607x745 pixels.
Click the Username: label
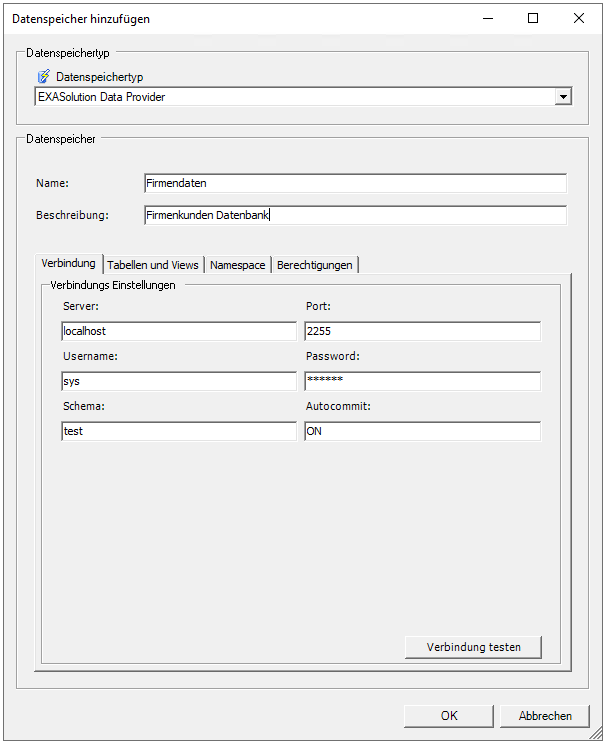(90, 356)
